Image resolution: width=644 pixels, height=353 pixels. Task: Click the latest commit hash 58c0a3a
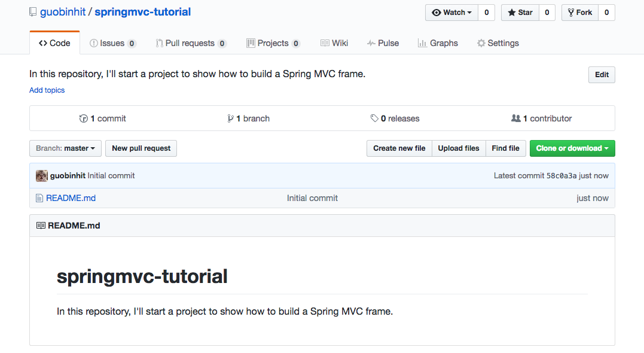[x=561, y=176]
